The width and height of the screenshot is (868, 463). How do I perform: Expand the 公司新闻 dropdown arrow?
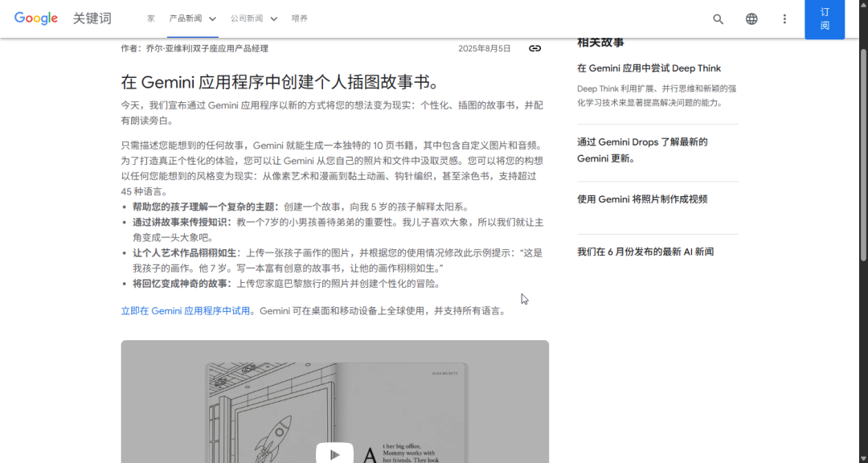[x=273, y=18]
